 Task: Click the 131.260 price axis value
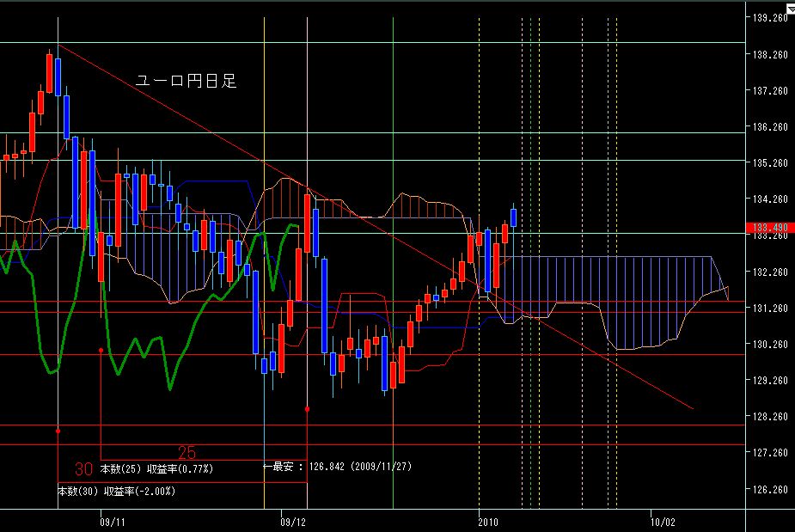tap(770, 309)
